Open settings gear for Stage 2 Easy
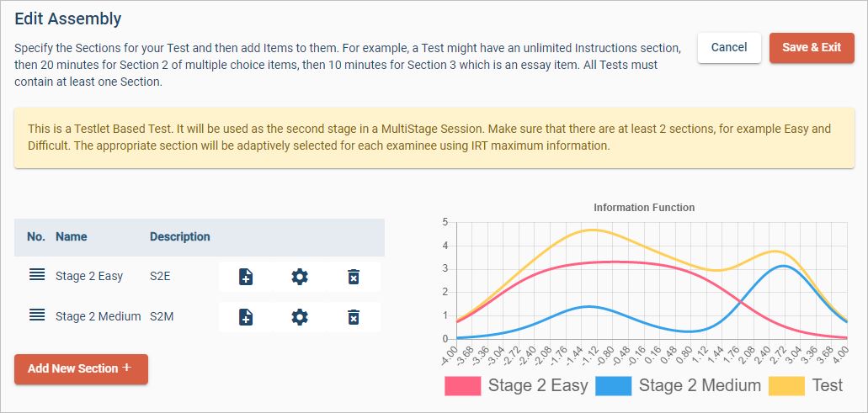The image size is (868, 413). click(300, 277)
